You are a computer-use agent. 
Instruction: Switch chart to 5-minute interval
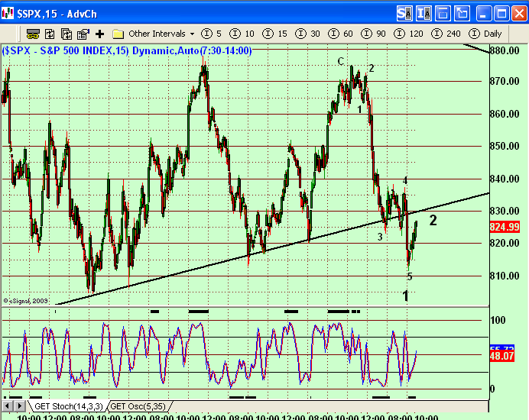click(x=212, y=34)
